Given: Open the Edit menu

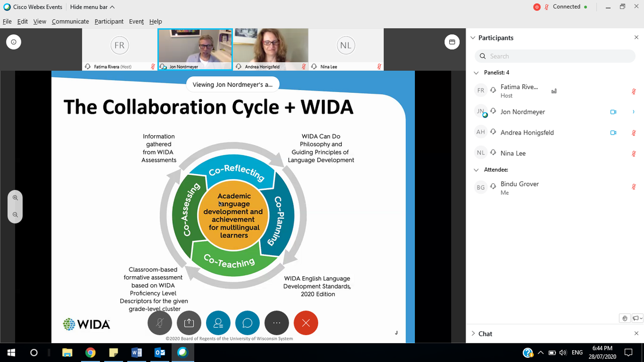Looking at the screenshot, I should tap(23, 21).
